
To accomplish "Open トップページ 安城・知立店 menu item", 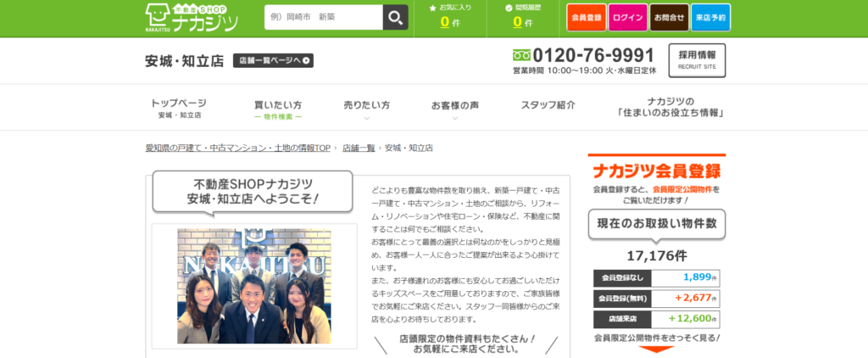I will coord(179,109).
